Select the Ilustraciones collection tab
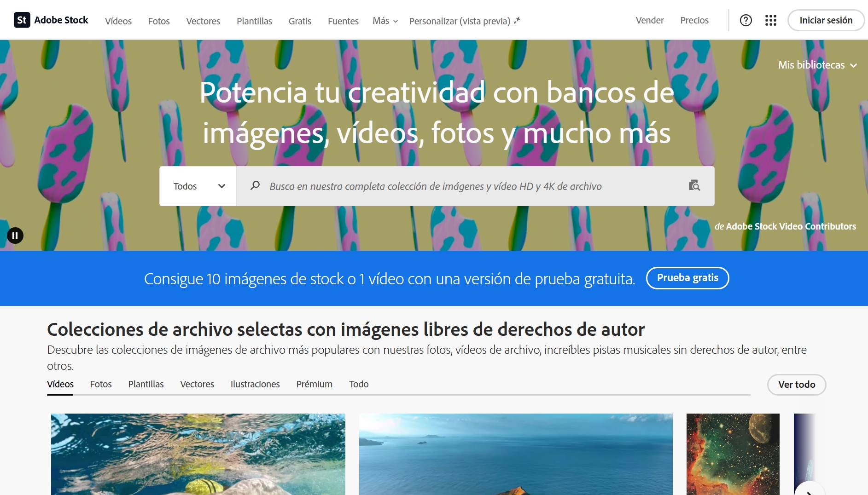This screenshot has width=868, height=495. click(x=255, y=384)
